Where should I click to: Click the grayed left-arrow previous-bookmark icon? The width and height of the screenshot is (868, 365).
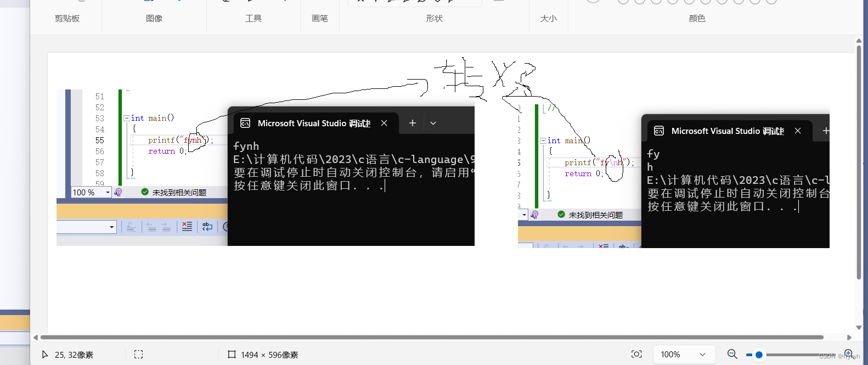[151, 226]
